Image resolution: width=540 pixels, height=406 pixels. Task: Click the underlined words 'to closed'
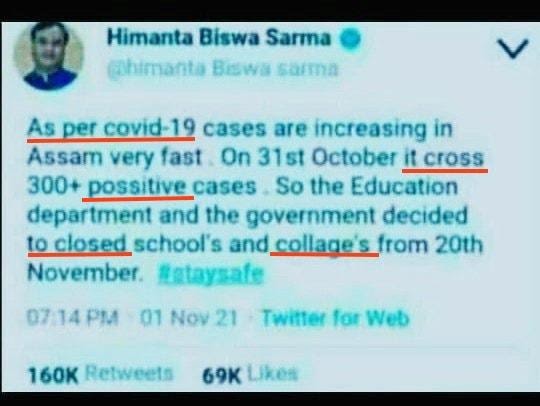pos(79,244)
